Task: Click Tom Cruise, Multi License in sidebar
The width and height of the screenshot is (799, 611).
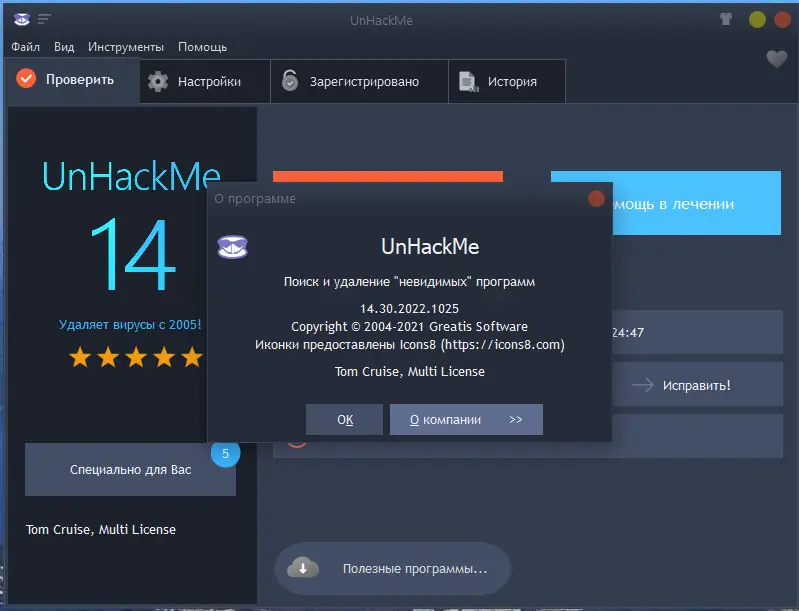Action: [x=101, y=529]
